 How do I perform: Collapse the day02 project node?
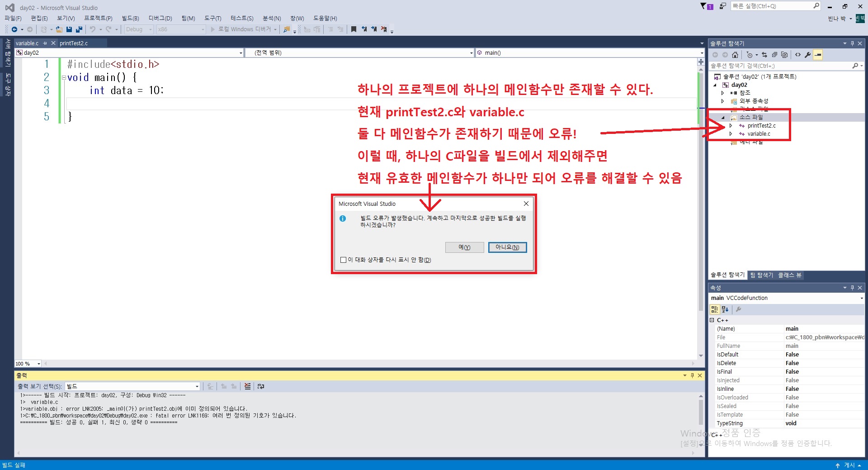(715, 85)
